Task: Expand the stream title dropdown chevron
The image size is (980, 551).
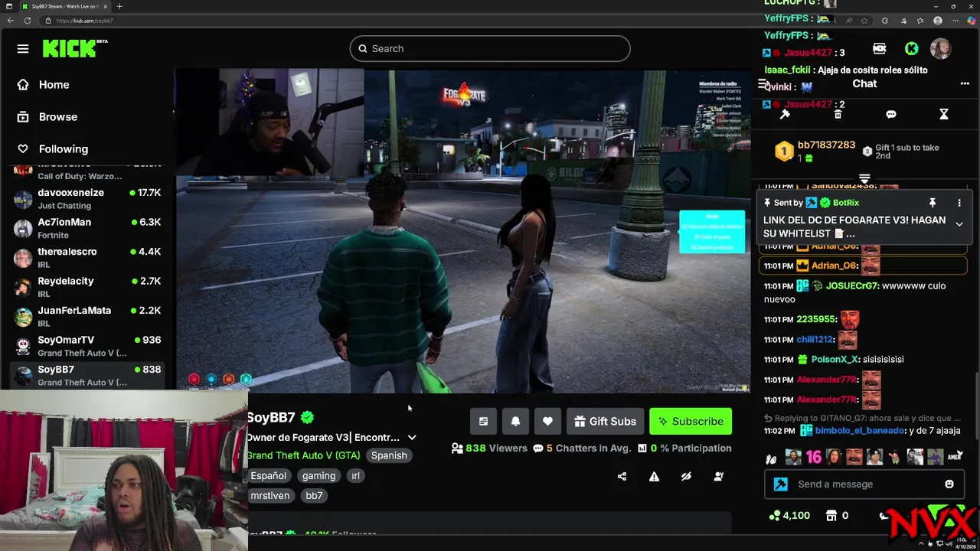Action: [412, 438]
